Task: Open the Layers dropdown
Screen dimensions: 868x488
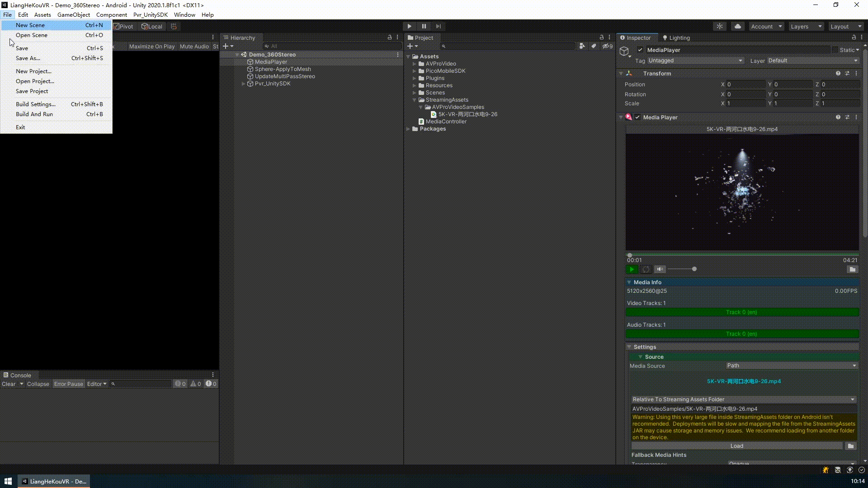Action: pyautogui.click(x=806, y=26)
